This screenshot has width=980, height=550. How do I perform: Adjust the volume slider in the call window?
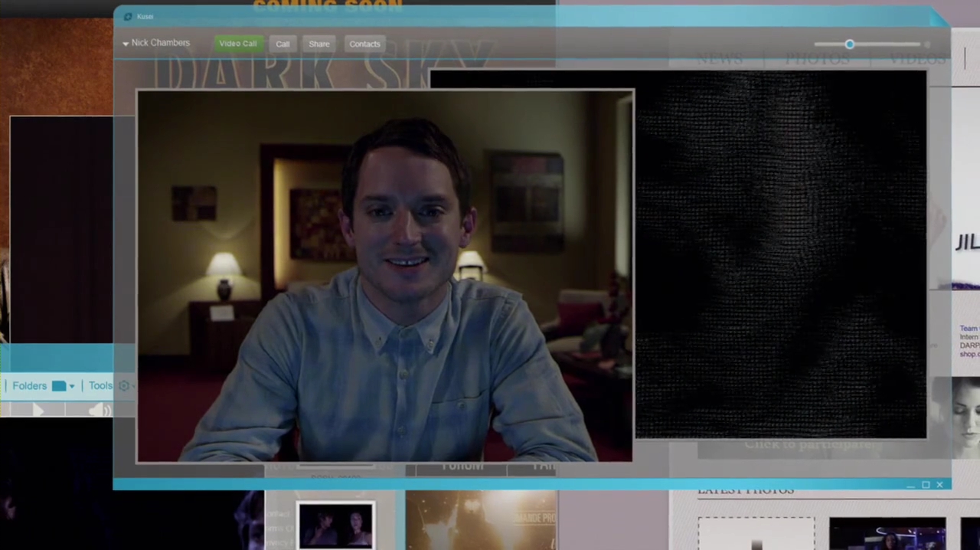tap(850, 44)
